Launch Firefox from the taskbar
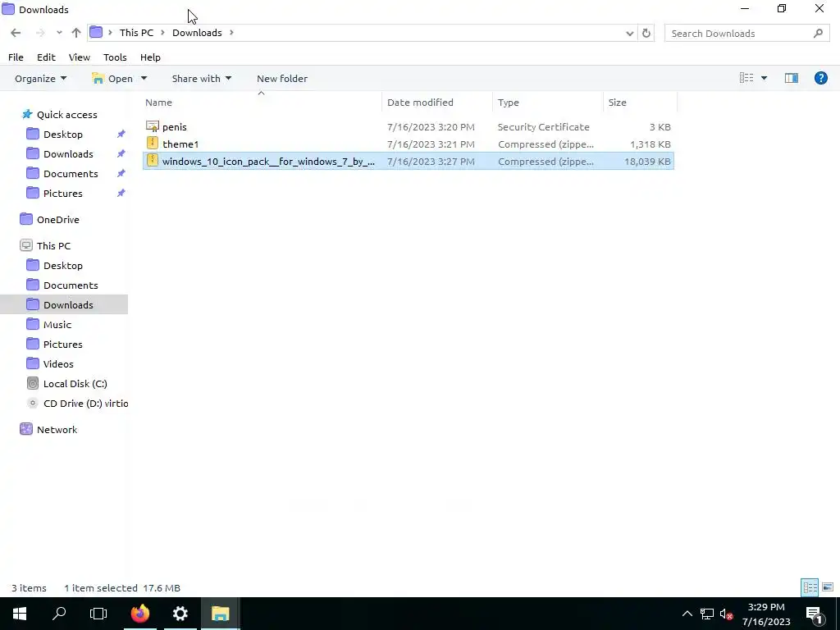840x630 pixels. 140,614
